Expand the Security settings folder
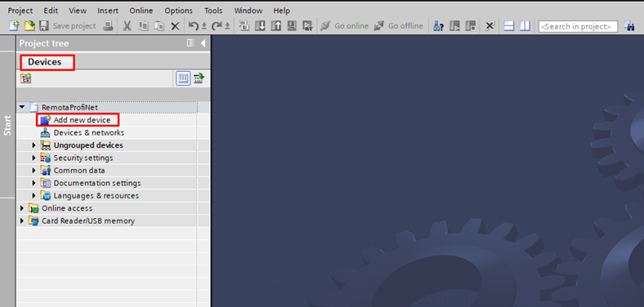 point(34,158)
